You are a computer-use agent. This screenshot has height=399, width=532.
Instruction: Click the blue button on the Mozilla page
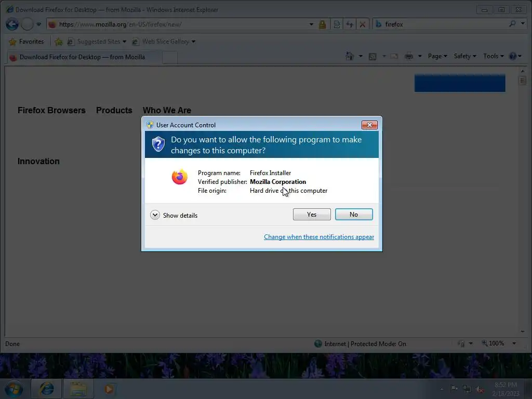point(460,83)
